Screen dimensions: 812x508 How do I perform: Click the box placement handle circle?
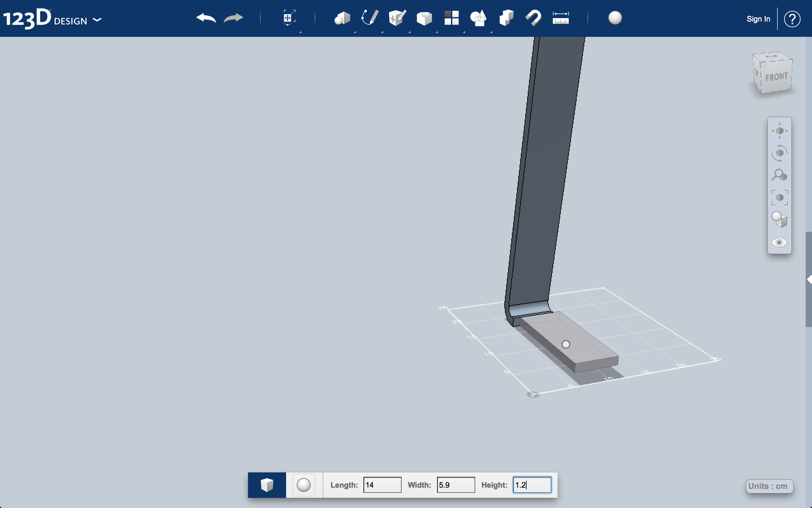click(566, 344)
